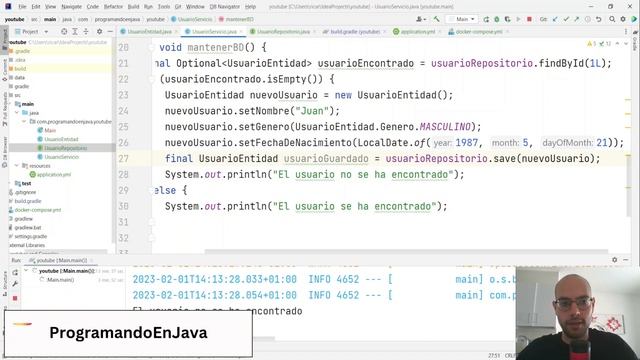Hide the Project panel with minus icon

110,31
